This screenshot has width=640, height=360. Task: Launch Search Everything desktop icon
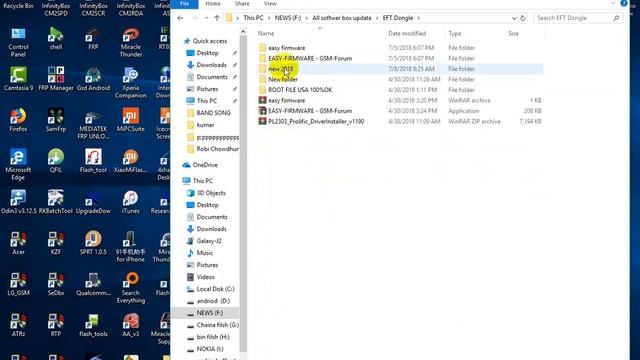(131, 288)
